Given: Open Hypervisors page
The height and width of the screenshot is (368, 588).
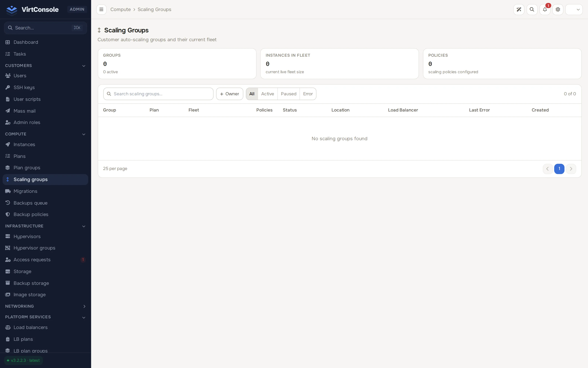Looking at the screenshot, I should point(45,236).
